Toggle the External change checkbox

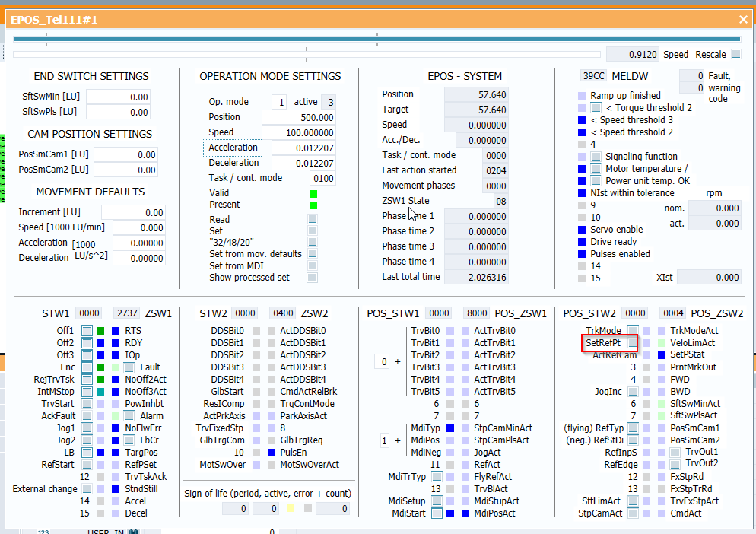[87, 489]
